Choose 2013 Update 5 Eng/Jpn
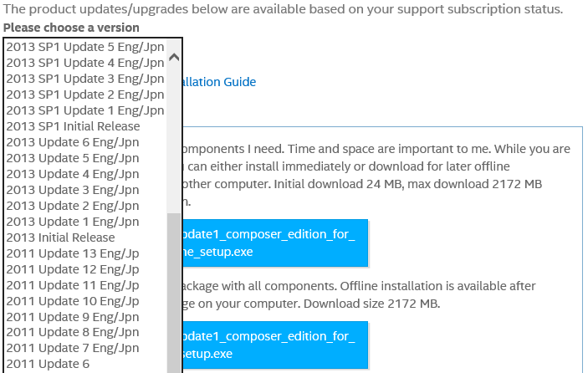 click(73, 158)
